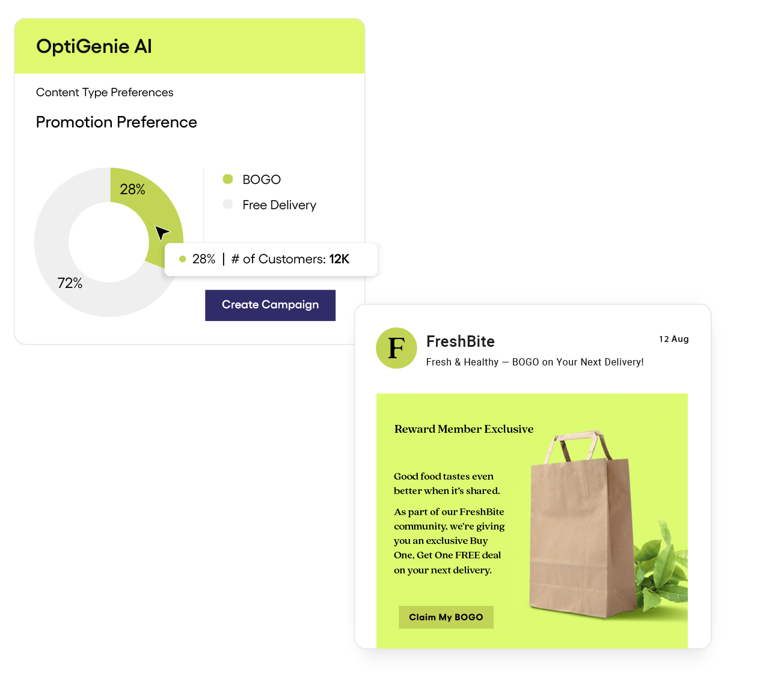Click the Claim My BOGO button
The width and height of the screenshot is (784, 684).
coord(446,617)
